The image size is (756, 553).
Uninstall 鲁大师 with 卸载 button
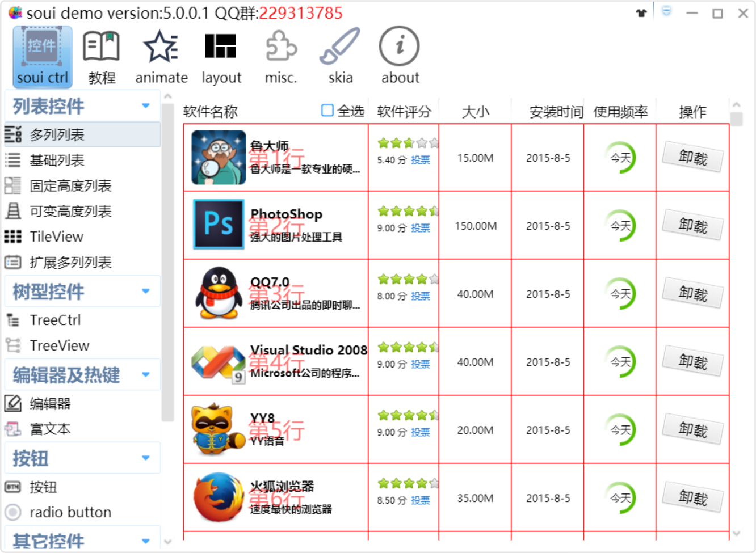tap(693, 157)
